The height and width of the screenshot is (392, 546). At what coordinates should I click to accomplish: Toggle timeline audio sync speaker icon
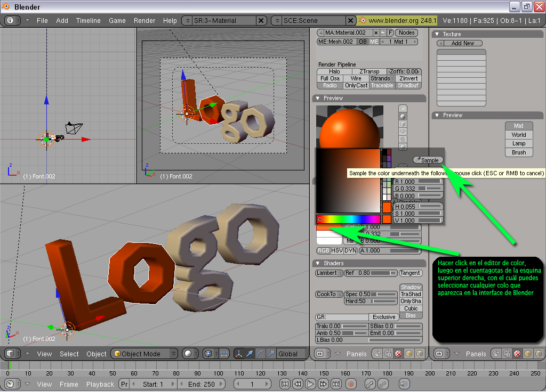pos(404,384)
